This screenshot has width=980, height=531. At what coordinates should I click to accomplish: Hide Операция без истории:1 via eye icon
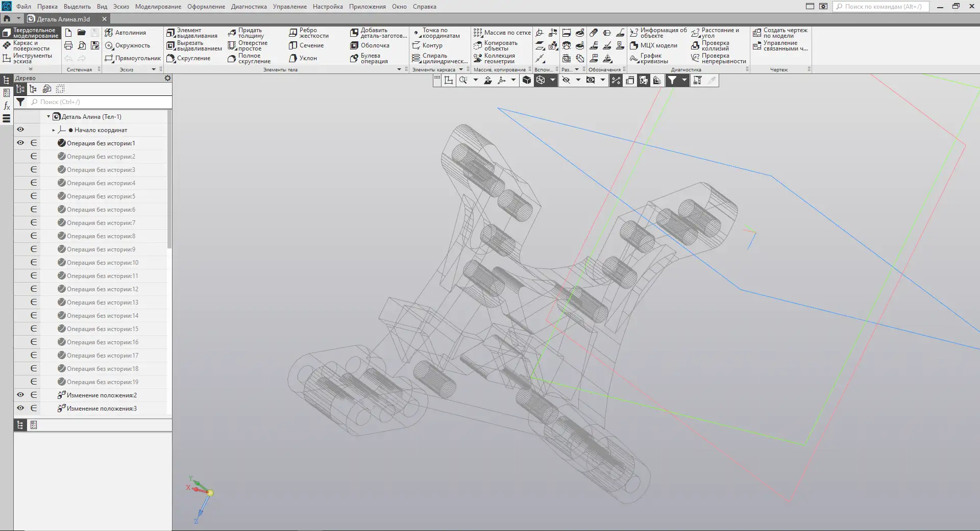(20, 143)
